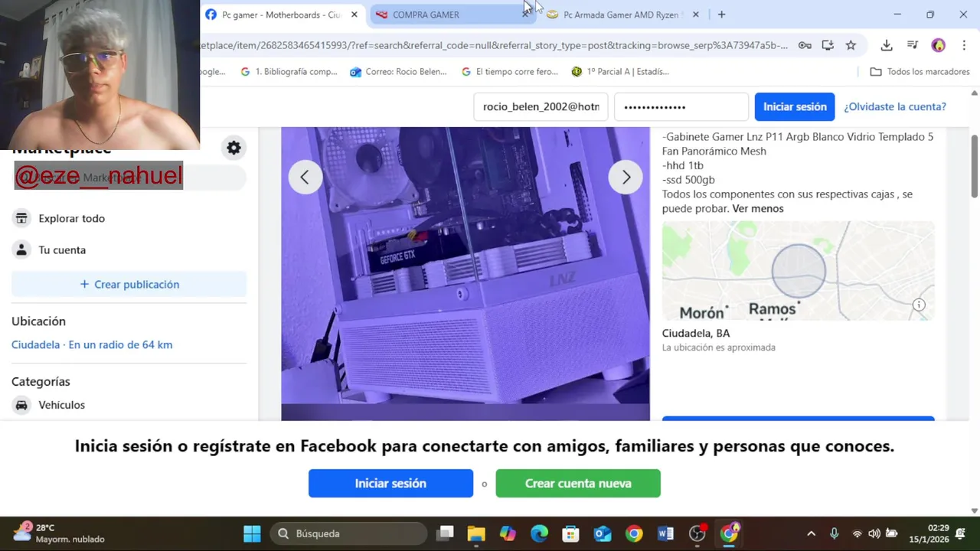Click Crear publicación button
The image size is (980, 551).
pyautogui.click(x=129, y=284)
